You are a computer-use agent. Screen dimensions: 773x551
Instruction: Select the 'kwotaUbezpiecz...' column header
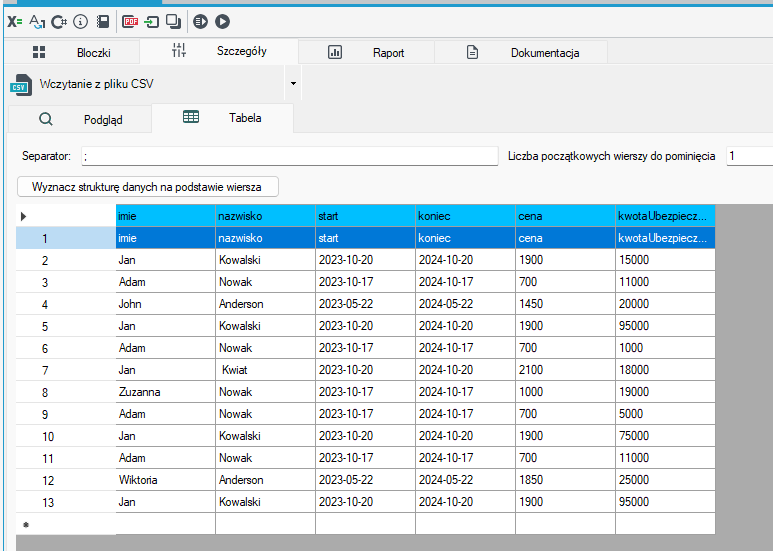coord(666,216)
